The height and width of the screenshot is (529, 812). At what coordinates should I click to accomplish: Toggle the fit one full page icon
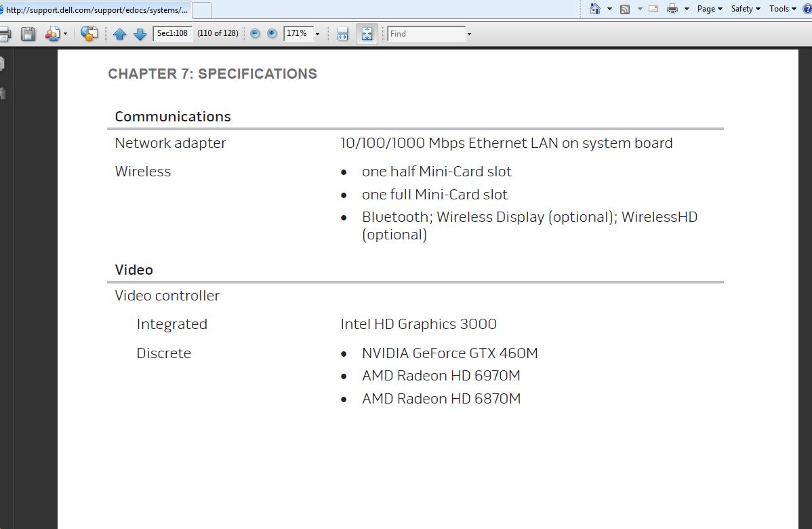(367, 34)
